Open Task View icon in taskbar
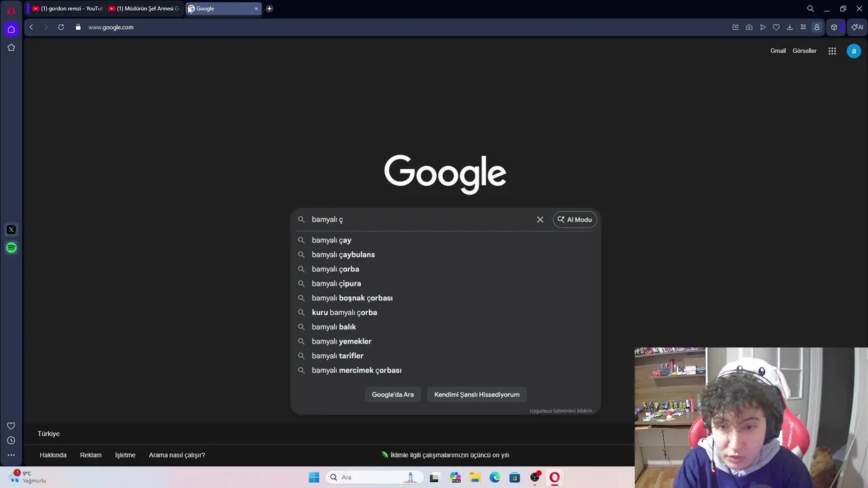Image resolution: width=868 pixels, height=488 pixels. coord(434,477)
